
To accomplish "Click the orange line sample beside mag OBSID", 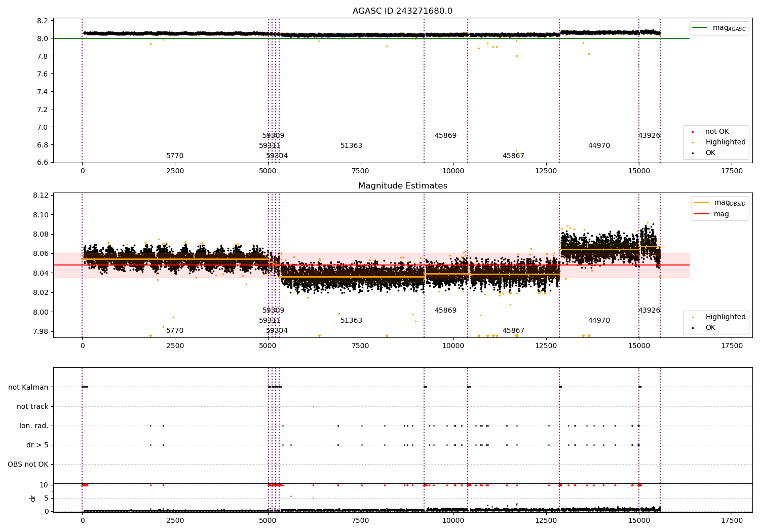I will [701, 203].
